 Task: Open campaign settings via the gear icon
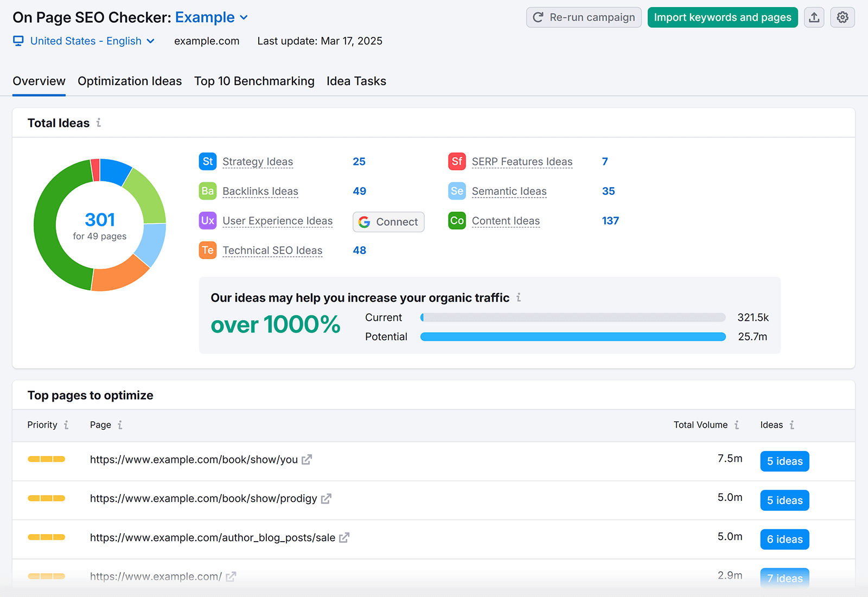pyautogui.click(x=843, y=17)
